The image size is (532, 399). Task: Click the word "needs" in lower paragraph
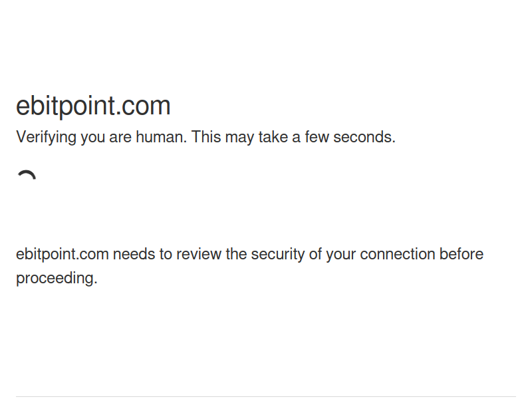(134, 254)
